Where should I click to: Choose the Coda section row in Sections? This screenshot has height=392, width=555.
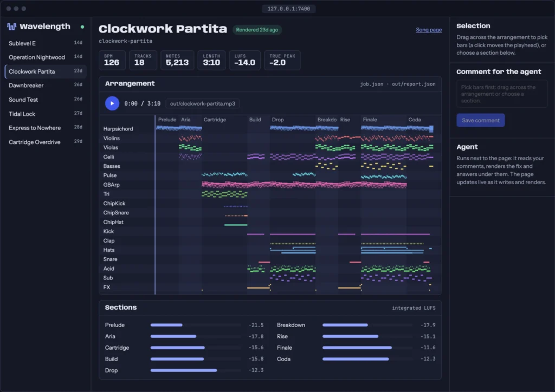coord(356,359)
